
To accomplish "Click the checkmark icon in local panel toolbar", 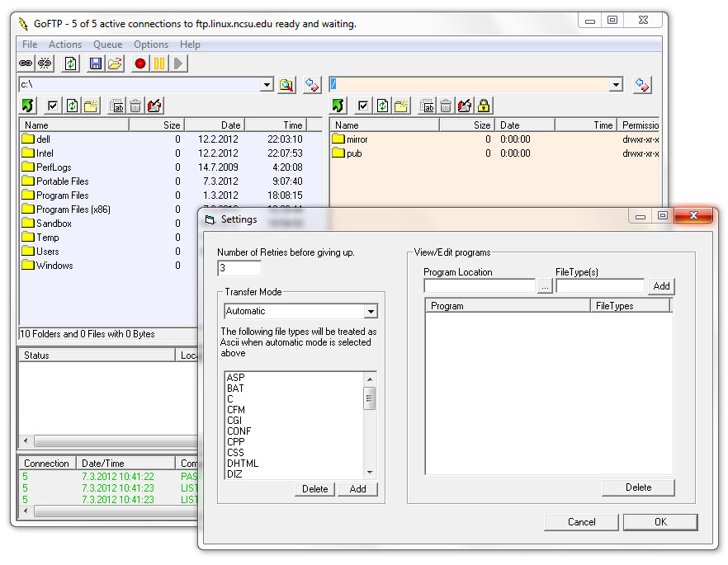I will pyautogui.click(x=53, y=106).
